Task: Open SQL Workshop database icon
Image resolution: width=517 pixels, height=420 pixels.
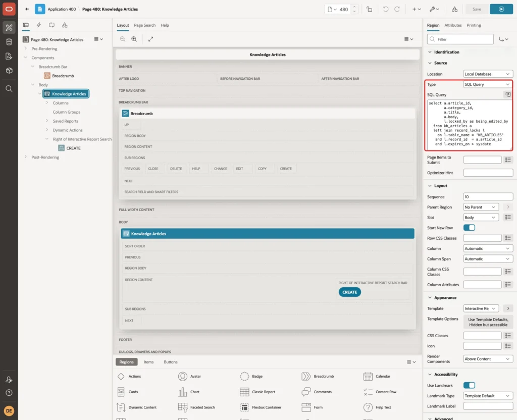Action: [9, 42]
